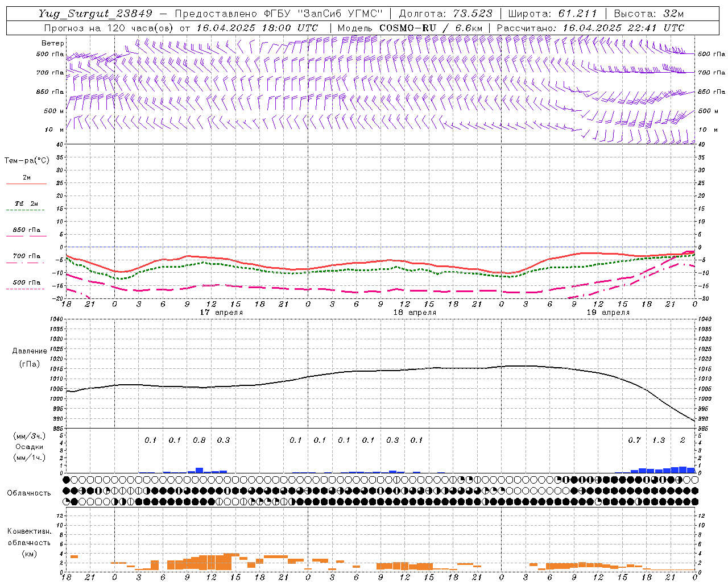728x582 pixels.
Task: Click the forecast start time 18:00 UTC
Action: pyautogui.click(x=290, y=28)
